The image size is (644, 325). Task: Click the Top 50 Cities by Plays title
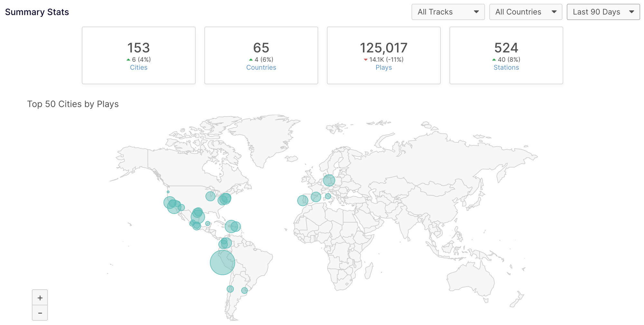click(73, 104)
